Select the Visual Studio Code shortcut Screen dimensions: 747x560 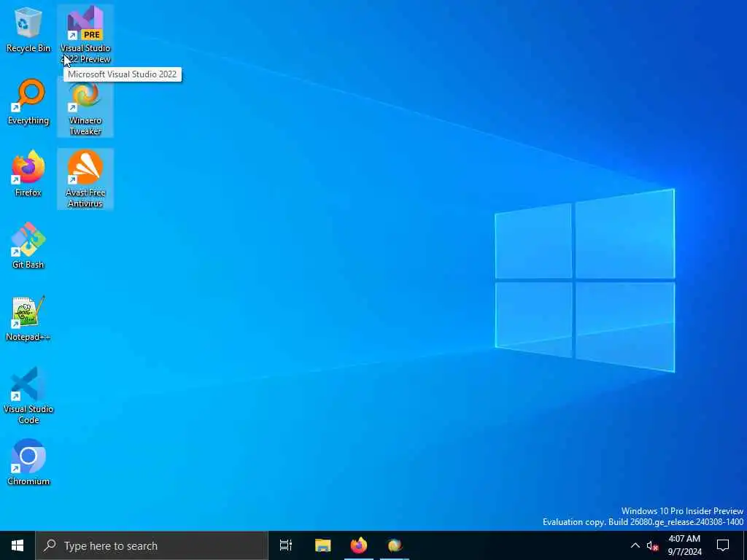28,395
